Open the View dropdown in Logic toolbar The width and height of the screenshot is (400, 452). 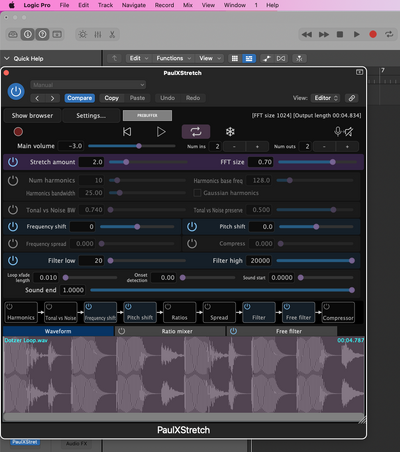(x=210, y=58)
